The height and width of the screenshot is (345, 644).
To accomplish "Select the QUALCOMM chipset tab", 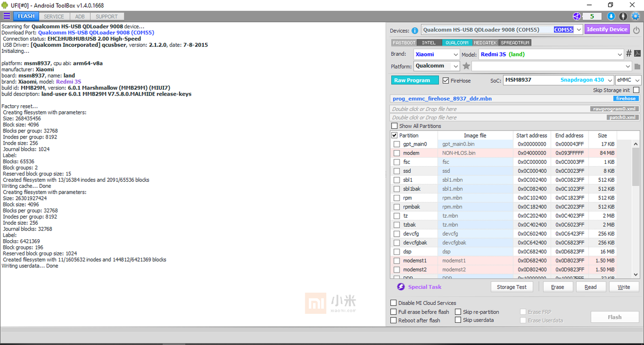I will tap(457, 43).
